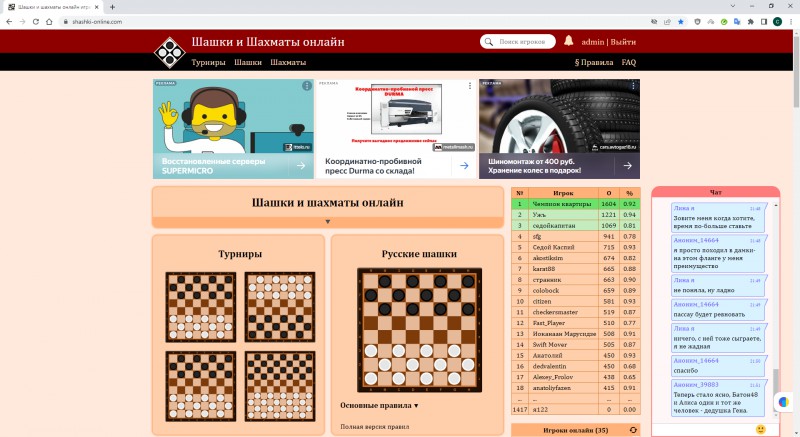Open Chrome menu with three dots
This screenshot has height=437, width=800.
[x=791, y=21]
